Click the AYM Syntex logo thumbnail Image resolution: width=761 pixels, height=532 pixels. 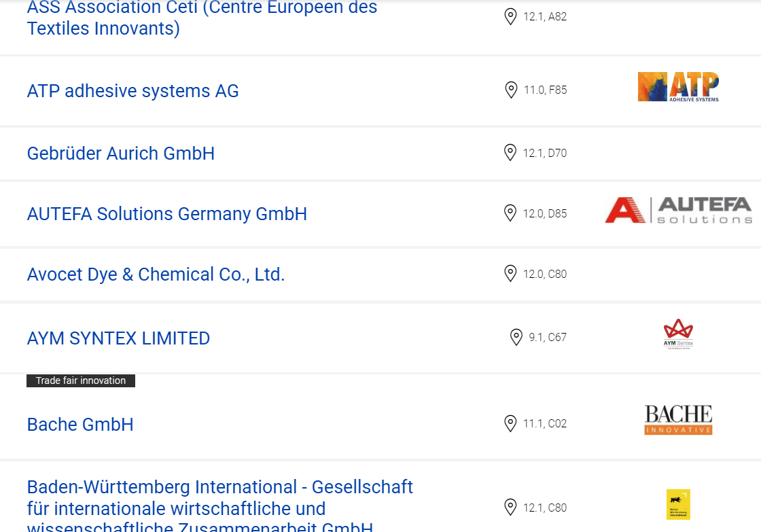point(679,334)
